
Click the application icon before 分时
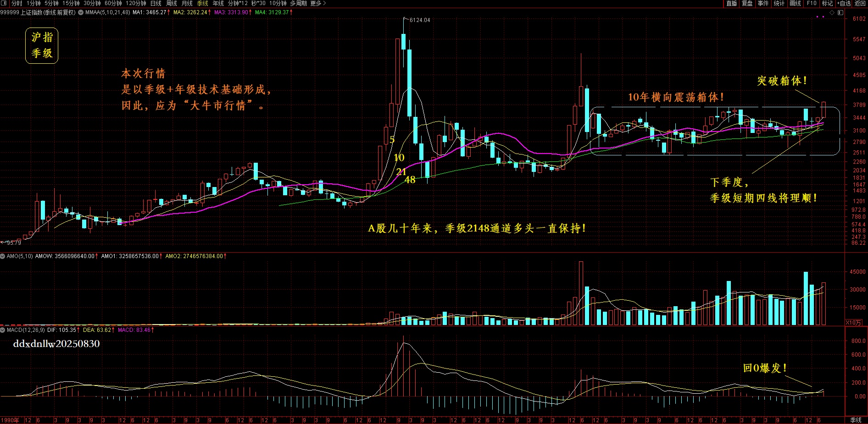click(x=4, y=3)
